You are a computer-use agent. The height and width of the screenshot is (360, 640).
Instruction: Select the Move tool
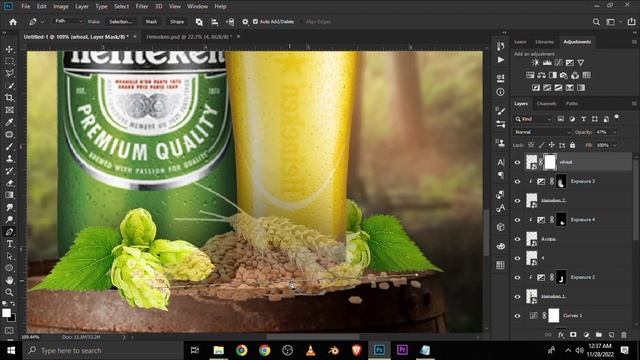click(x=9, y=49)
